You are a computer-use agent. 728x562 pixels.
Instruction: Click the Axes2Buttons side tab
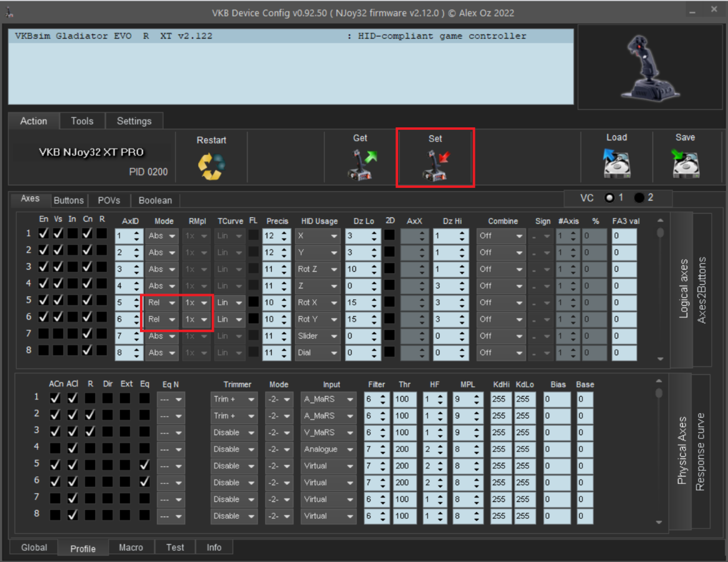coord(702,290)
